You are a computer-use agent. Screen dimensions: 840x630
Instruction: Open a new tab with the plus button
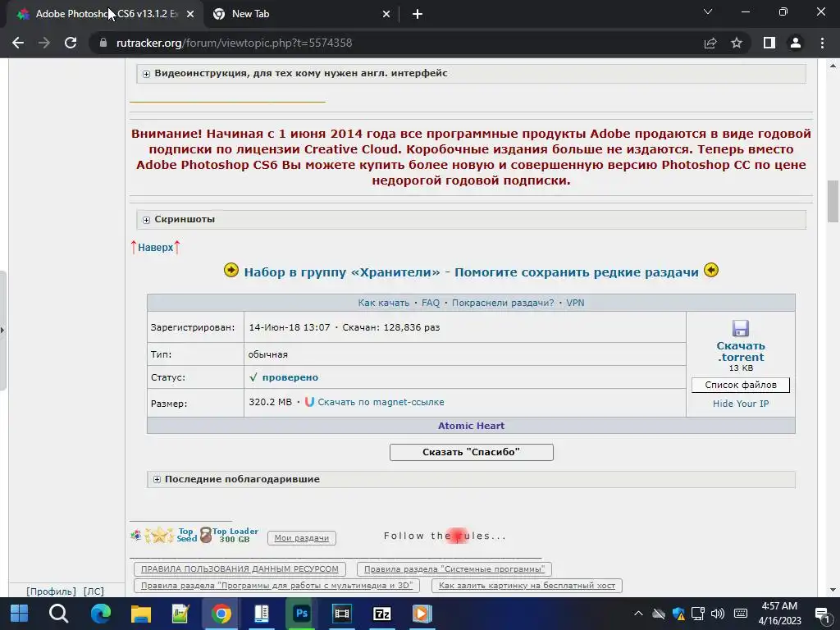(418, 15)
